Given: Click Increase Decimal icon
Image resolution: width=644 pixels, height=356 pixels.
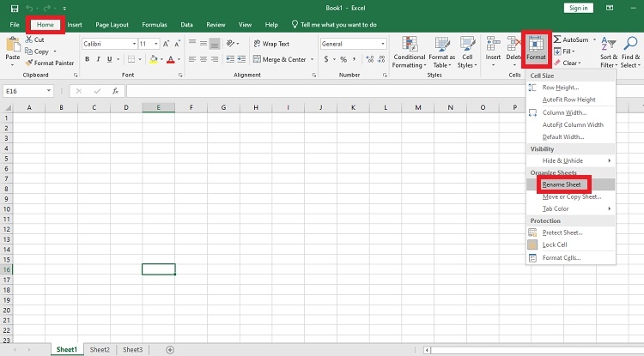Looking at the screenshot, I should point(369,59).
